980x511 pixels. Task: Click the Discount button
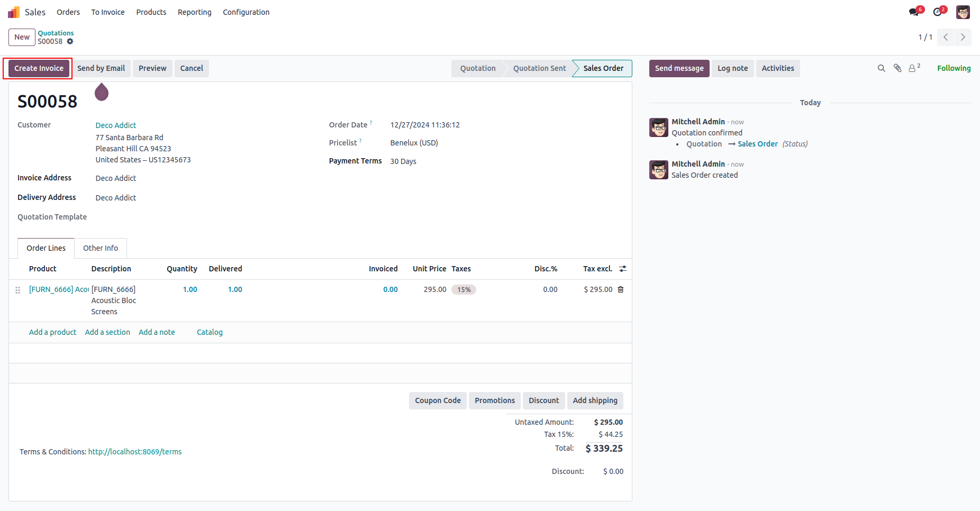543,400
